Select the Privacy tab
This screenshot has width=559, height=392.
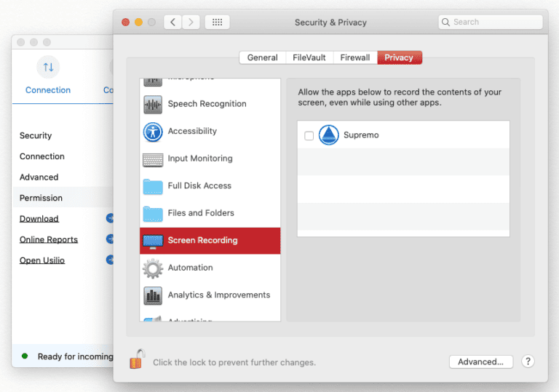point(400,57)
